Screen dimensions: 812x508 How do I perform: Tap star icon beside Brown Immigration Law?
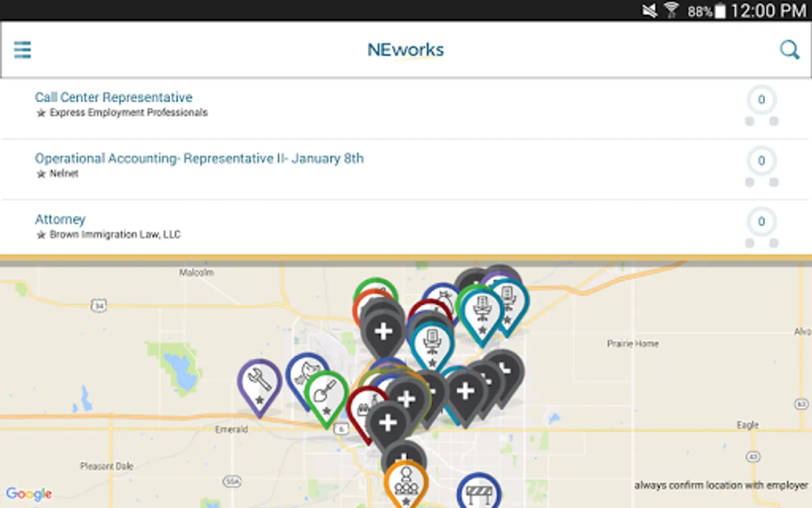pyautogui.click(x=41, y=235)
